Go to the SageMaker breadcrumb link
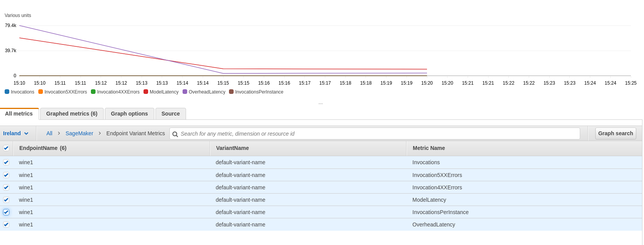Image resolution: width=644 pixels, height=245 pixels. coord(79,133)
